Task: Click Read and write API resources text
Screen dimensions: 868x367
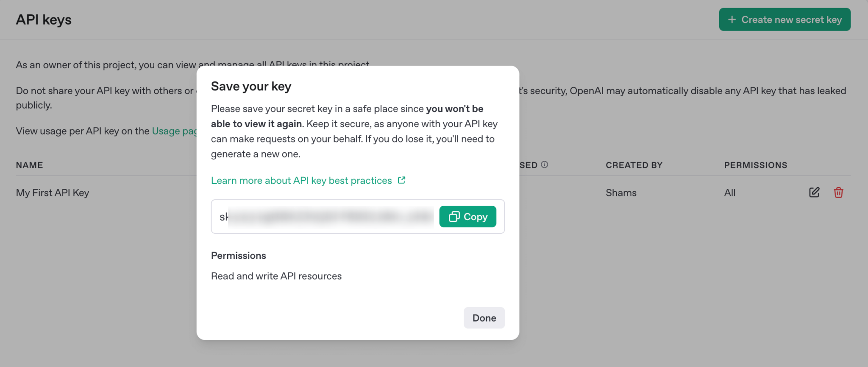Action: pos(276,276)
